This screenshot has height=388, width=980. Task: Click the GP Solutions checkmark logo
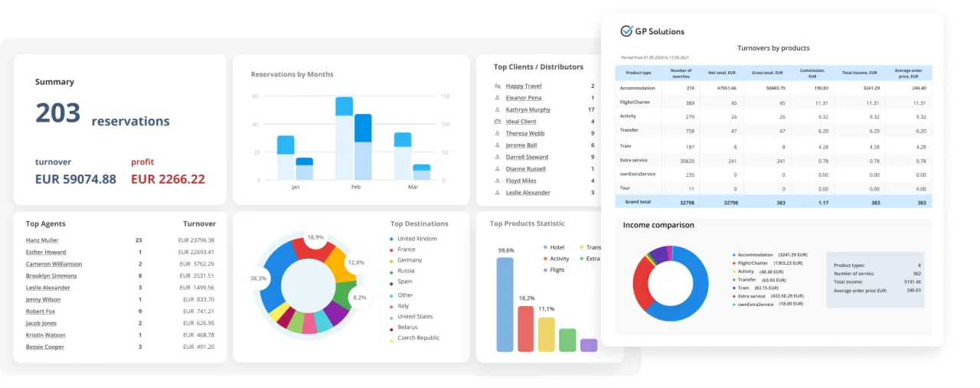pos(627,31)
